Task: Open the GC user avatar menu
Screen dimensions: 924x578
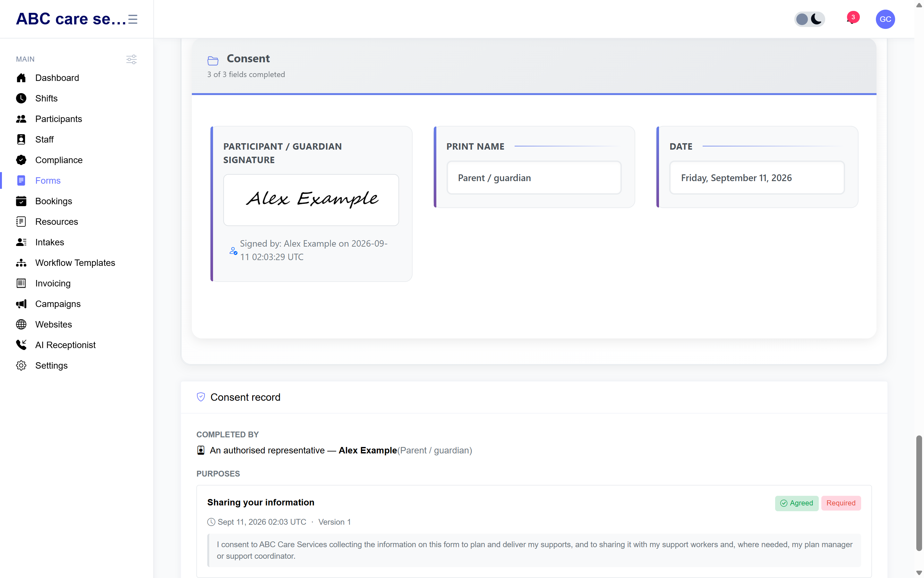Action: 885,19
